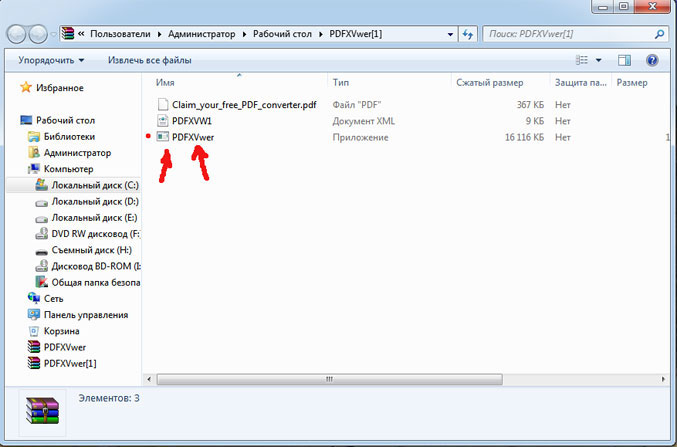Open the view options dropdown arrow

pyautogui.click(x=598, y=60)
